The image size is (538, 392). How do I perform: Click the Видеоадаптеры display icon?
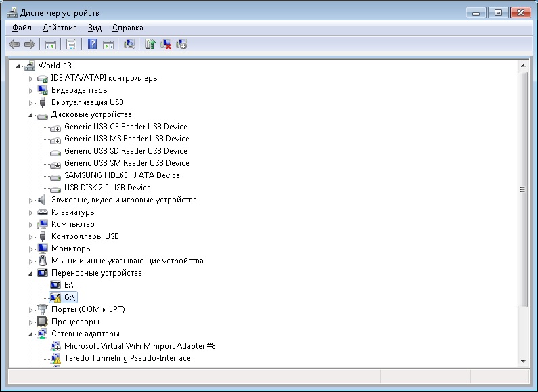click(43, 90)
